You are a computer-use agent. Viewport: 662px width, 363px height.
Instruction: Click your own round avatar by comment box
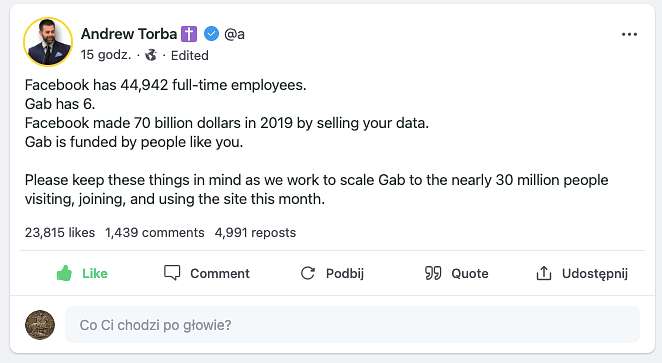(40, 325)
